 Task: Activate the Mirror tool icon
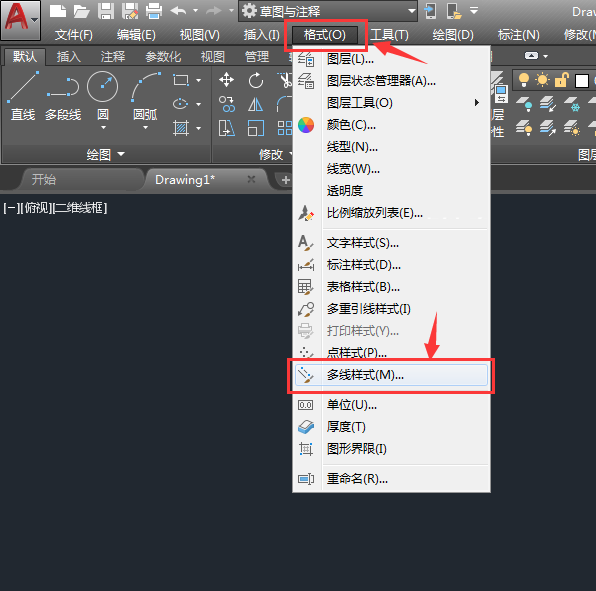(x=255, y=104)
